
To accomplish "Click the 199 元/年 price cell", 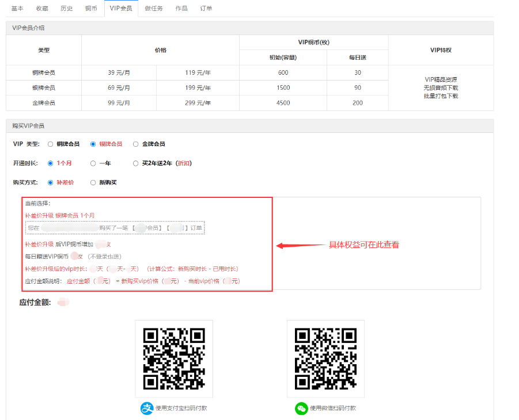I will pos(198,88).
